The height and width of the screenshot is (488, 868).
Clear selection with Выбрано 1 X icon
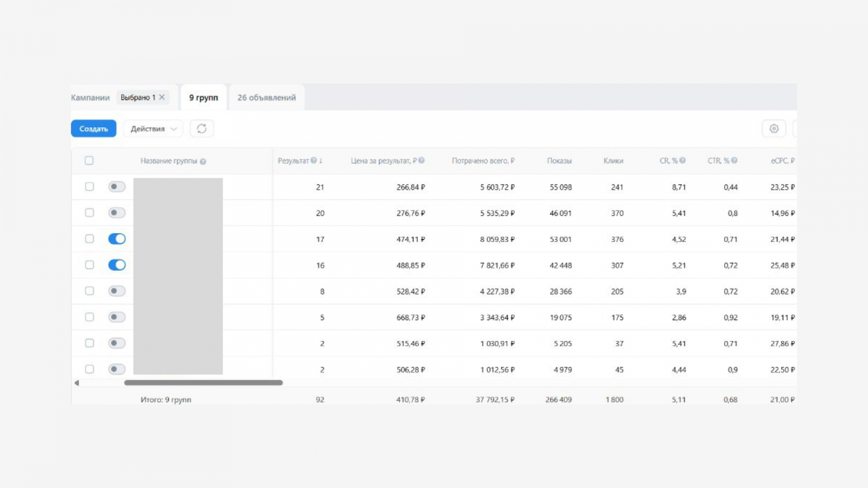tap(162, 97)
